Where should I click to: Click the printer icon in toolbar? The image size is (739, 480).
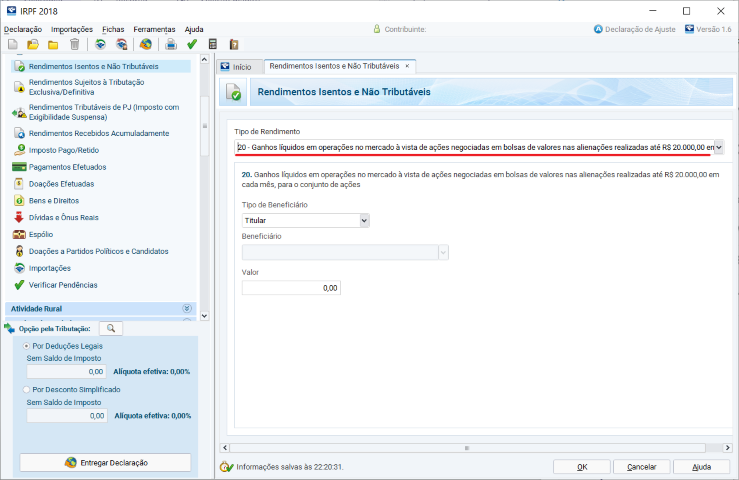[x=171, y=44]
